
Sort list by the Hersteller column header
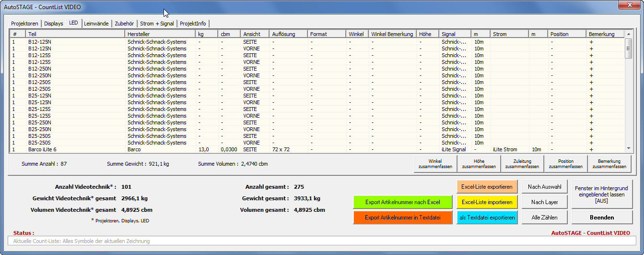[160, 34]
